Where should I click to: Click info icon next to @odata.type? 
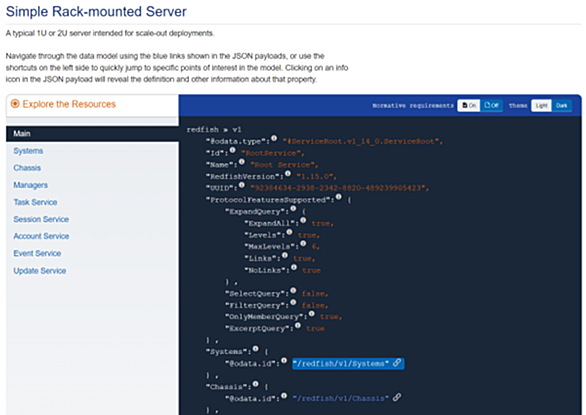pos(274,138)
